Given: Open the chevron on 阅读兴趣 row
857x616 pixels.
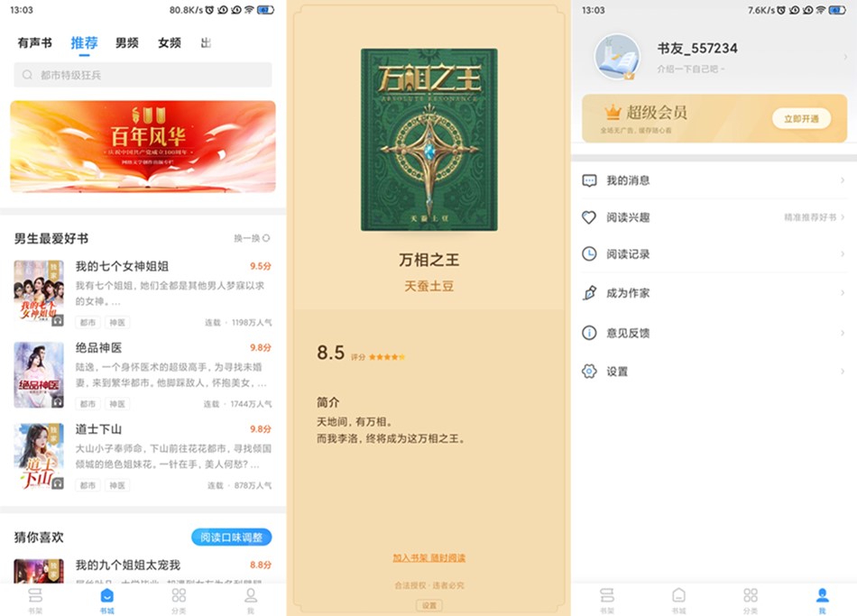Looking at the screenshot, I should (843, 217).
